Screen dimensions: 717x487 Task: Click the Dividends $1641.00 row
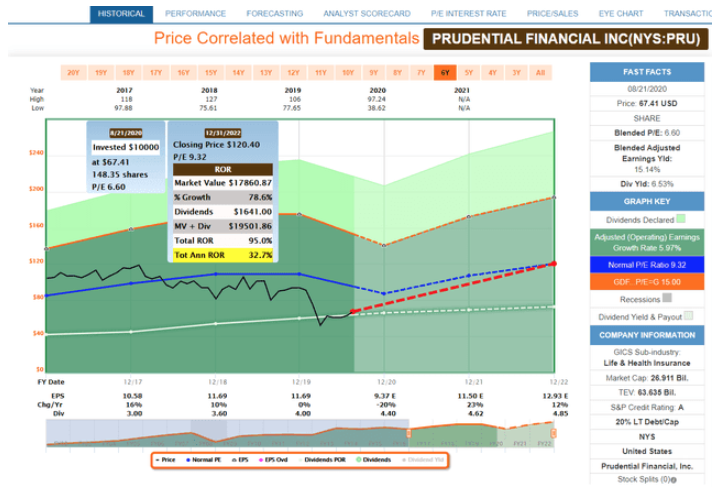tap(223, 212)
